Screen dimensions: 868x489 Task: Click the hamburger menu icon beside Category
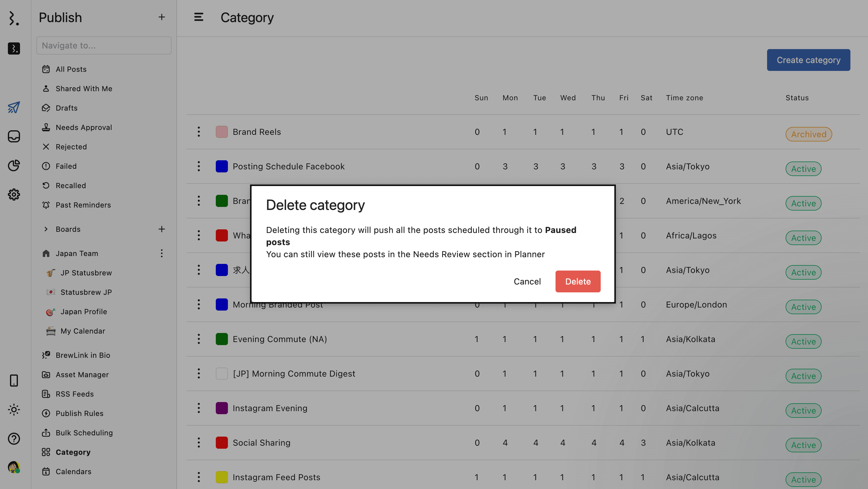[x=199, y=17]
